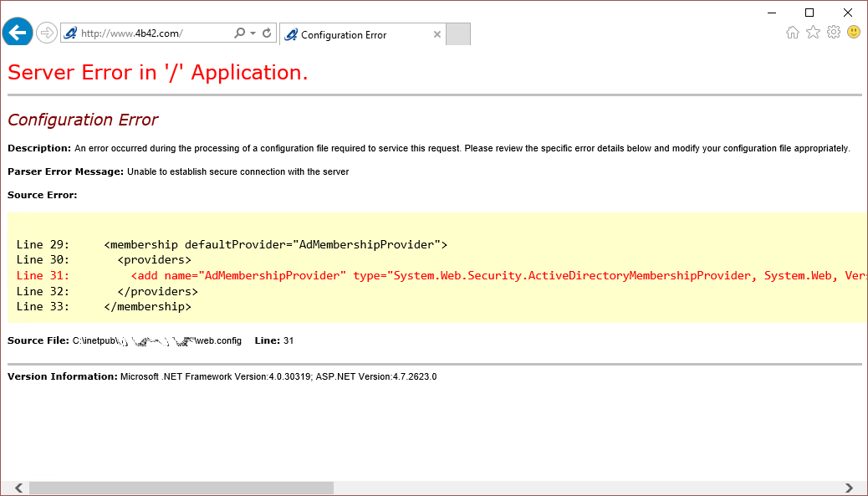
Task: Click 'Unable to establish secure connection with the server'
Action: (238, 171)
